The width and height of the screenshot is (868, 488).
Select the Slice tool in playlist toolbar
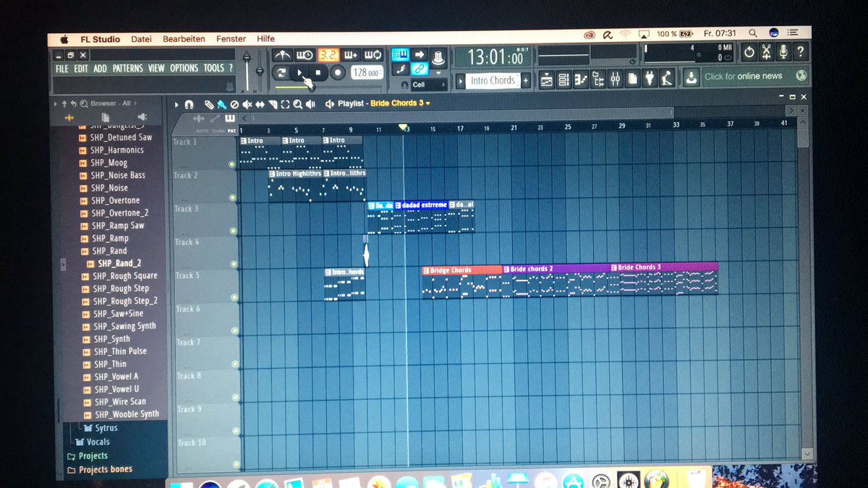tap(273, 105)
